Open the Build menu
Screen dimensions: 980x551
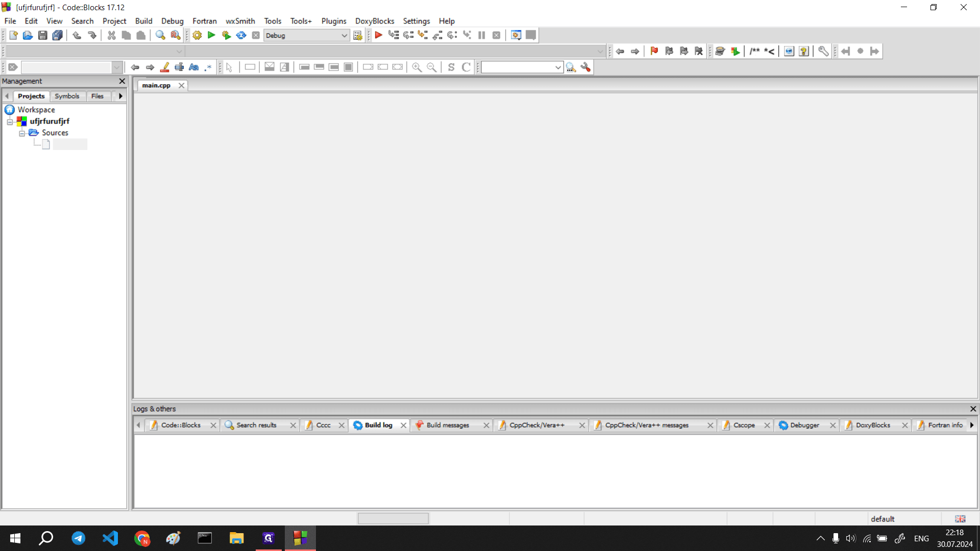pyautogui.click(x=143, y=21)
